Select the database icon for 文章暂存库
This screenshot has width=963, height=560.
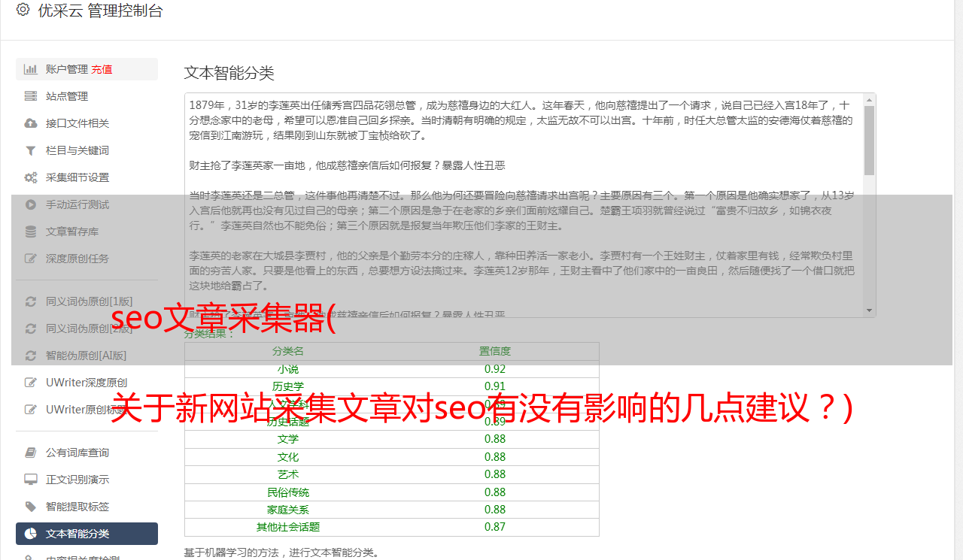pyautogui.click(x=31, y=232)
